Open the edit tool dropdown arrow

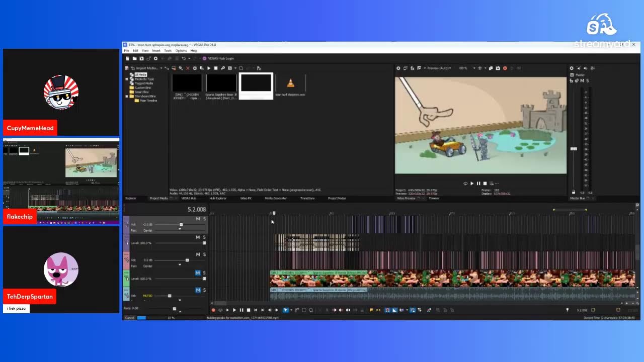pos(291,310)
